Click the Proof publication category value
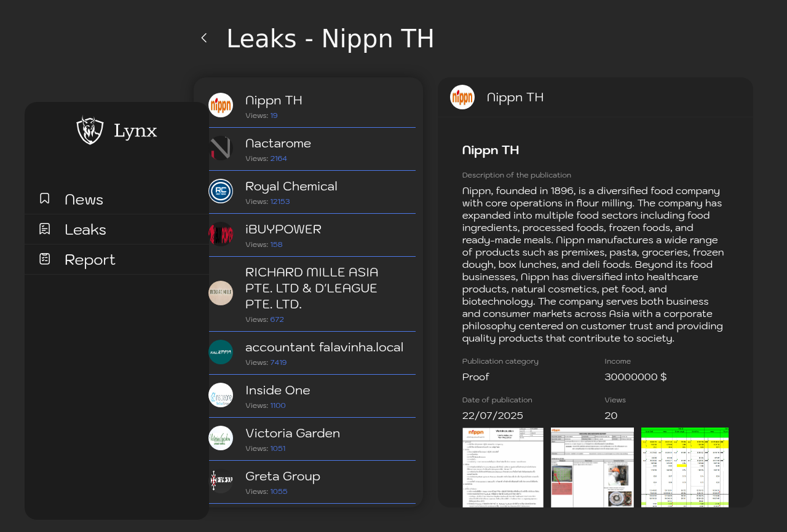This screenshot has width=787, height=532. point(476,377)
